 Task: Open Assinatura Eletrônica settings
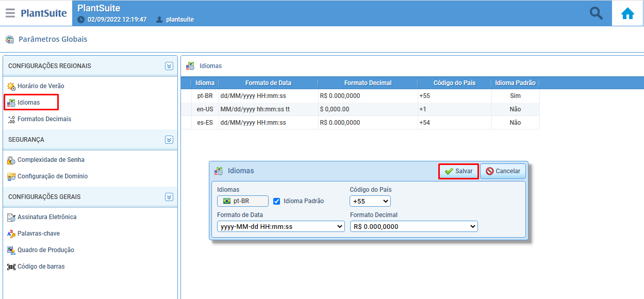(47, 217)
